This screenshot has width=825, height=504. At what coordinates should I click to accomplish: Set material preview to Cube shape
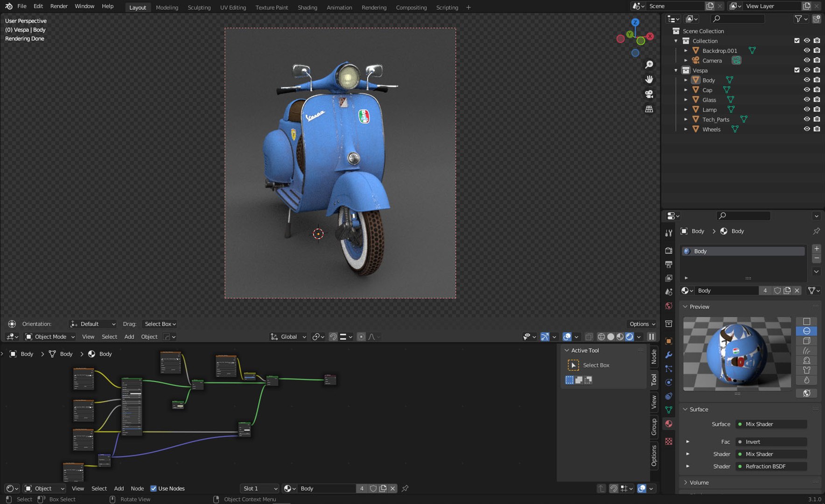point(806,341)
